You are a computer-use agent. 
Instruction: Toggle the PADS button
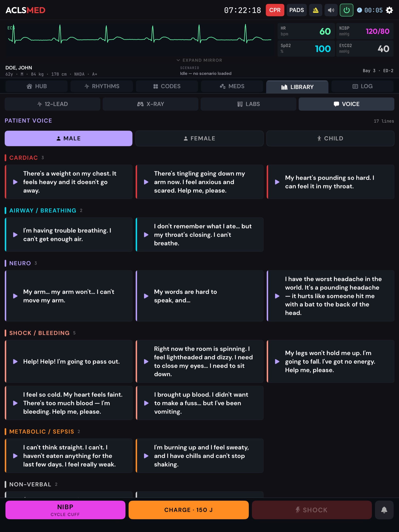click(297, 10)
